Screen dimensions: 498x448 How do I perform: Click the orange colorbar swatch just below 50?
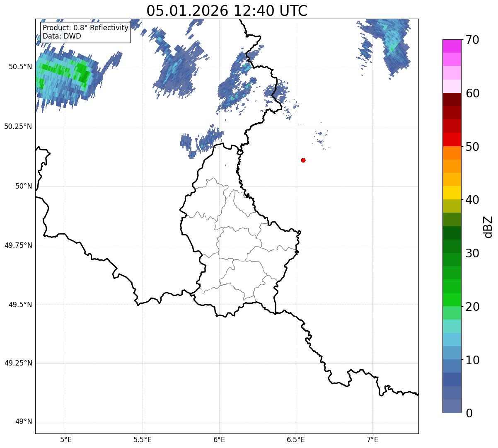(452, 153)
